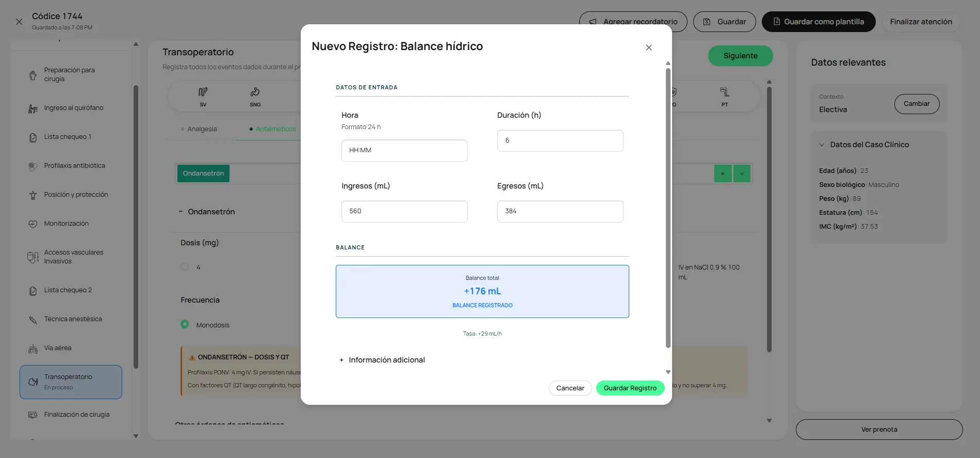Select the 4 mg dose radio button
980x458 pixels.
tap(185, 267)
